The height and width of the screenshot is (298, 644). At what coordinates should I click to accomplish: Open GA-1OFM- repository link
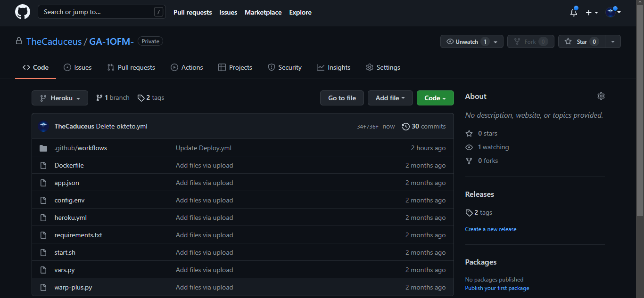click(112, 41)
